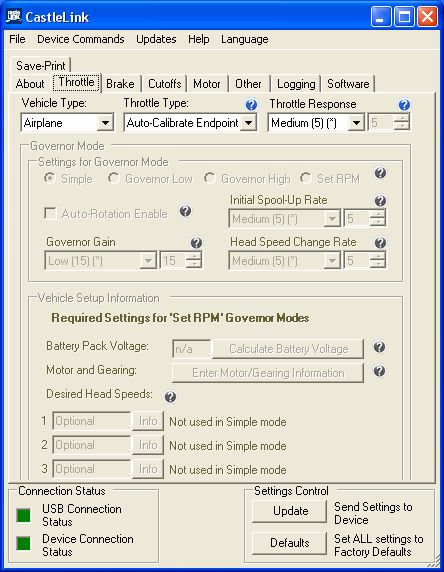Switch to the Save-Print tab
Image resolution: width=444 pixels, height=572 pixels.
pos(40,66)
